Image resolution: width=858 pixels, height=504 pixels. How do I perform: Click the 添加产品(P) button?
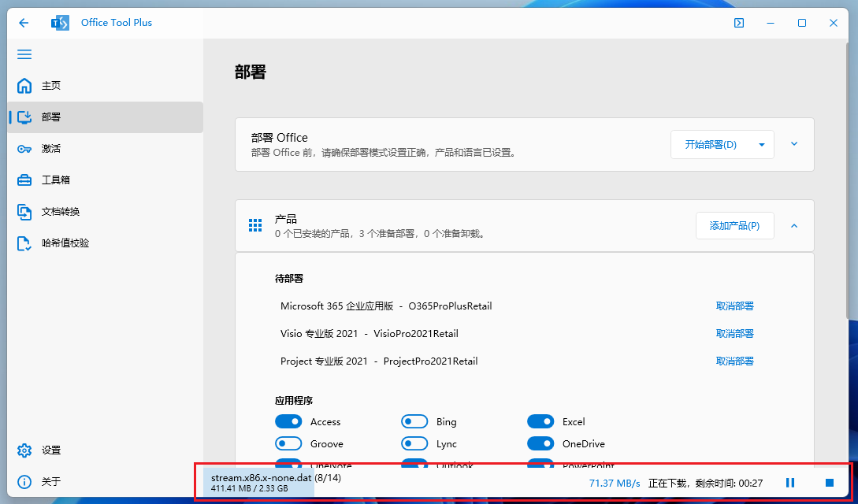[735, 226]
